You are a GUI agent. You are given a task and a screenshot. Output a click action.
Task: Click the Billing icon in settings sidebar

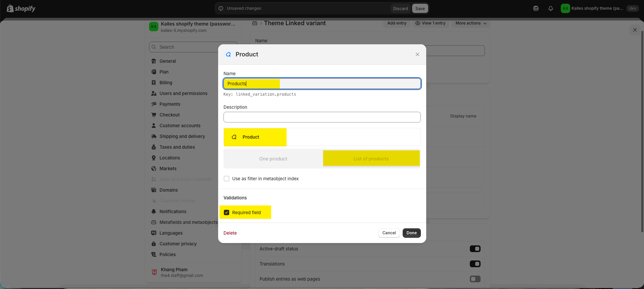(154, 83)
